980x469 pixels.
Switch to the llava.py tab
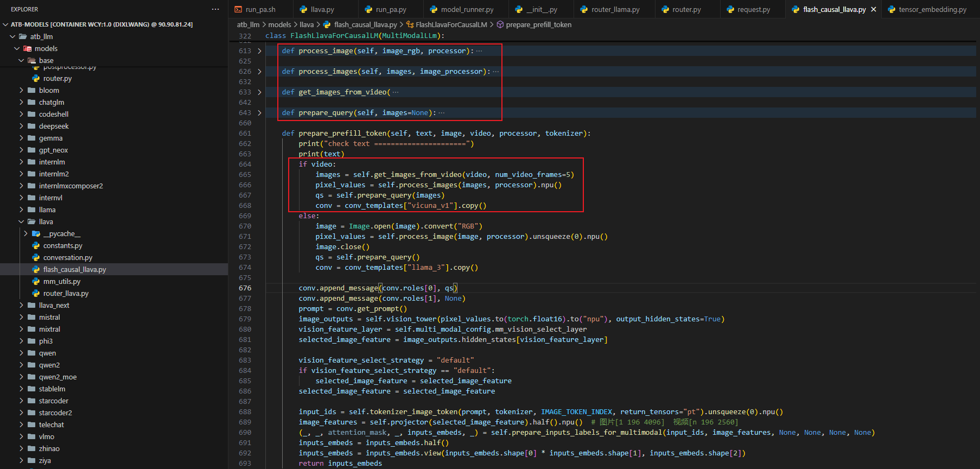point(322,9)
